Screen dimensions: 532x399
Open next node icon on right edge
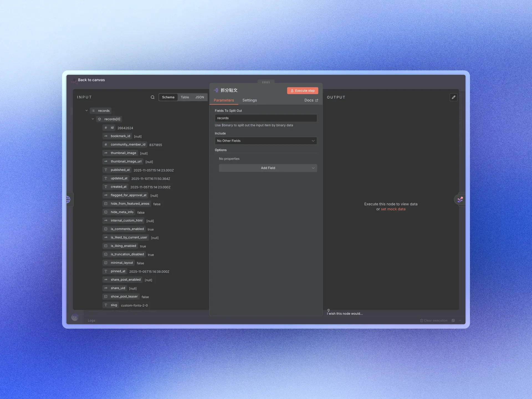click(460, 199)
